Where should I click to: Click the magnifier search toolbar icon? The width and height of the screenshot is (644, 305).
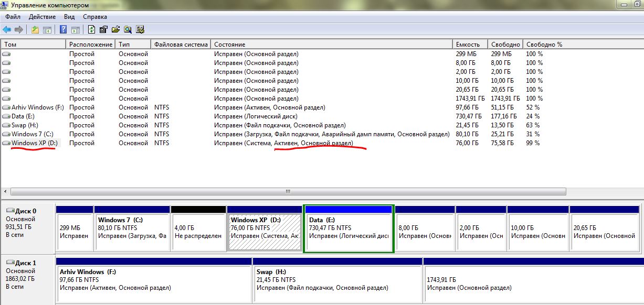tap(128, 29)
